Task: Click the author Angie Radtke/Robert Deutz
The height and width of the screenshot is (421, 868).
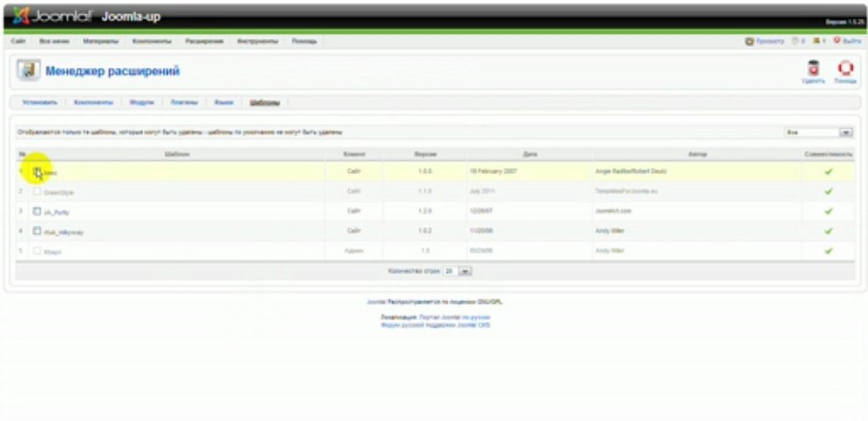Action: [x=631, y=171]
